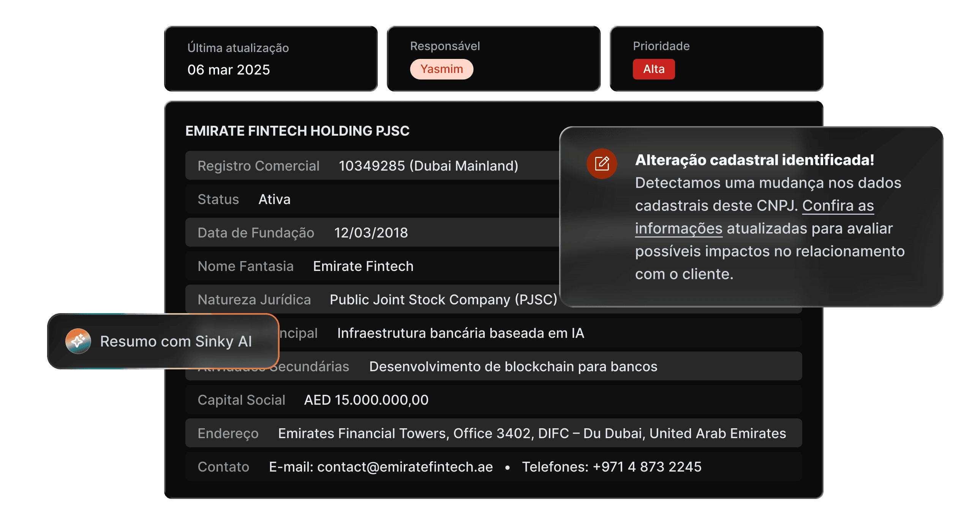Image resolution: width=980 pixels, height=532 pixels.
Task: Click 'Alteração cadastral identificada!' alert title
Action: point(754,160)
